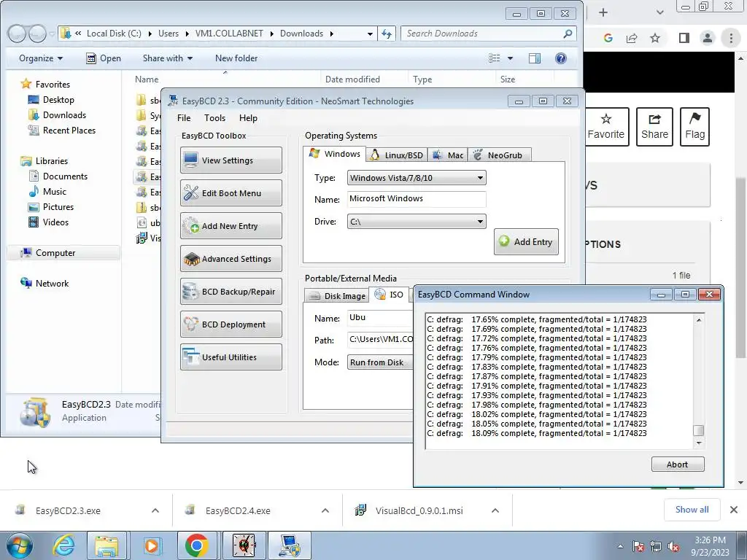747x560 pixels.
Task: Select Downloads under Favorites
Action: 57,114
